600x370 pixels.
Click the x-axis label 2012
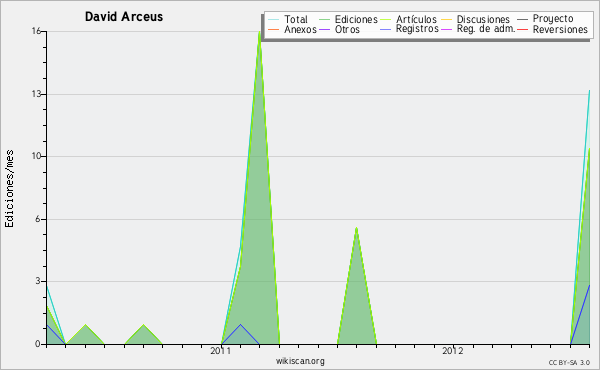click(x=453, y=350)
